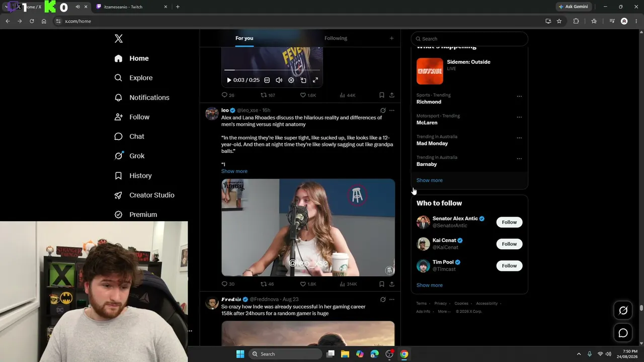Reload the page in Chrome
644x362 pixels.
click(32, 21)
